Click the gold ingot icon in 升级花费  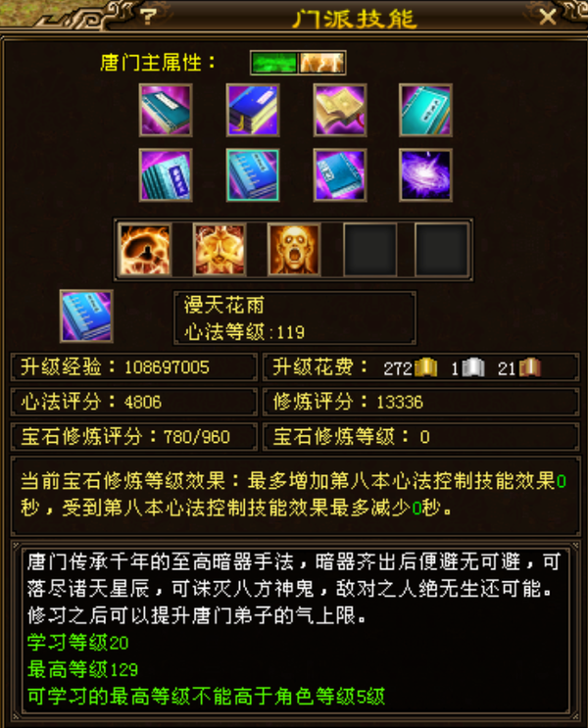pyautogui.click(x=425, y=367)
